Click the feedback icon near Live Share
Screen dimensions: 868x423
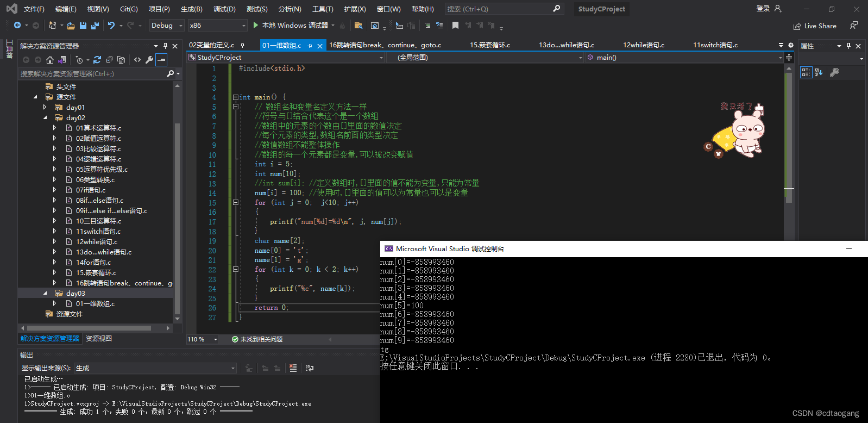tap(854, 26)
